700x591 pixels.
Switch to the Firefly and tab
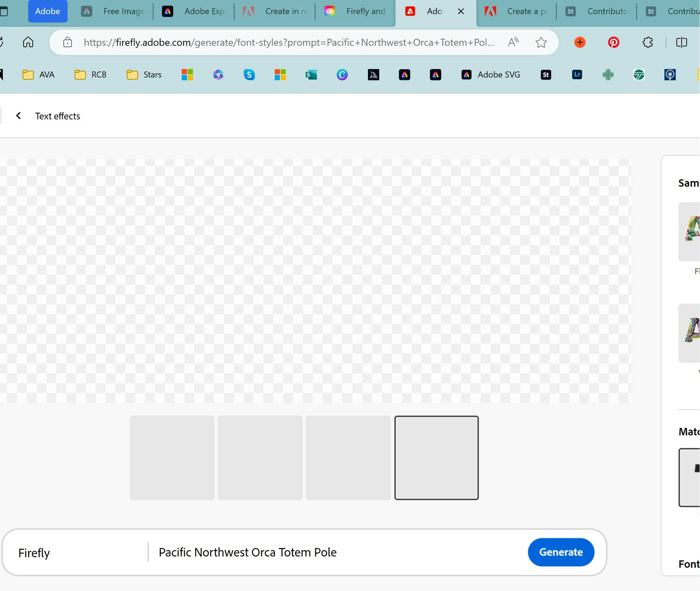[355, 11]
